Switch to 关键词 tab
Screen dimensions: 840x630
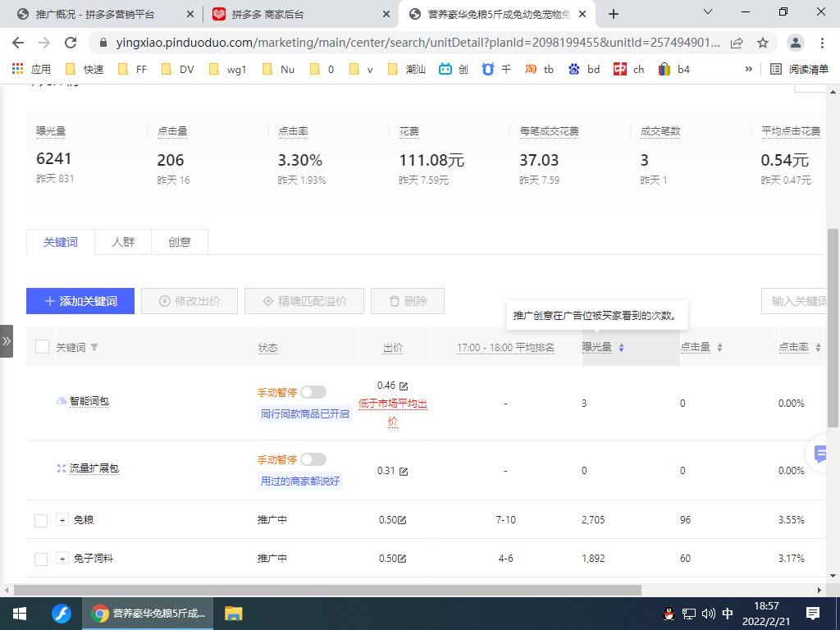[x=61, y=242]
